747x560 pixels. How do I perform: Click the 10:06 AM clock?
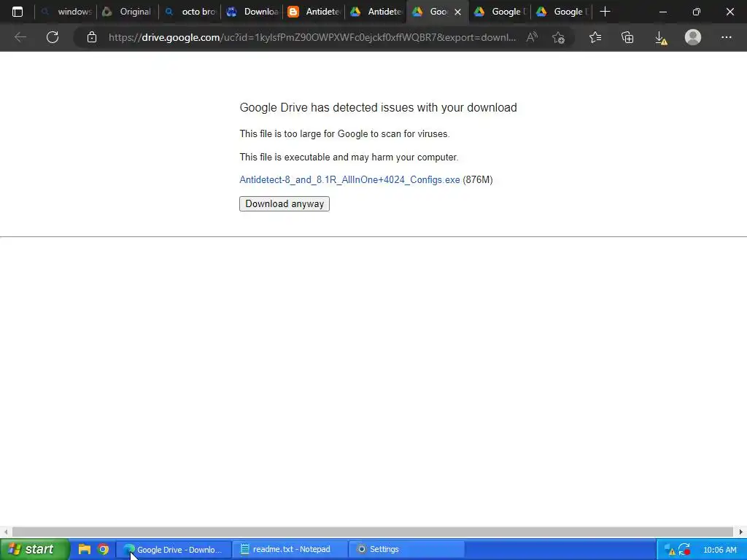pos(720,550)
